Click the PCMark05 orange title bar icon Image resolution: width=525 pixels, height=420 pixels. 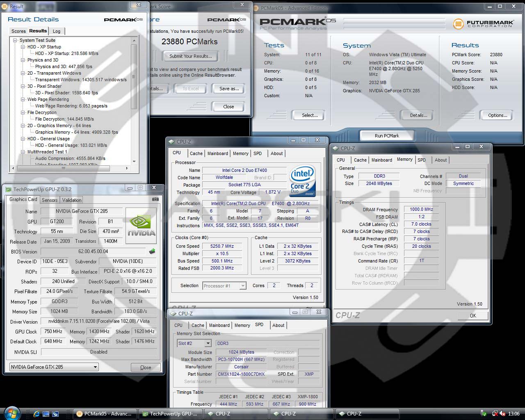coord(256,8)
